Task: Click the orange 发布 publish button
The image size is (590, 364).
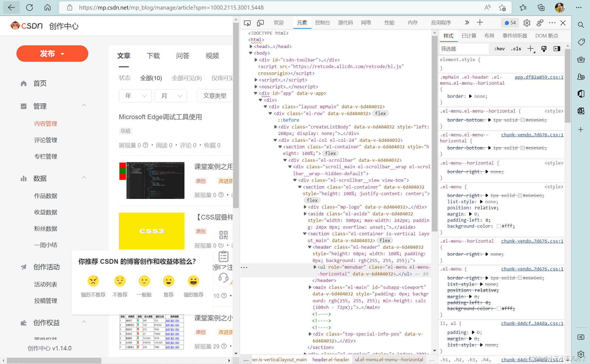Action: pyautogui.click(x=52, y=54)
